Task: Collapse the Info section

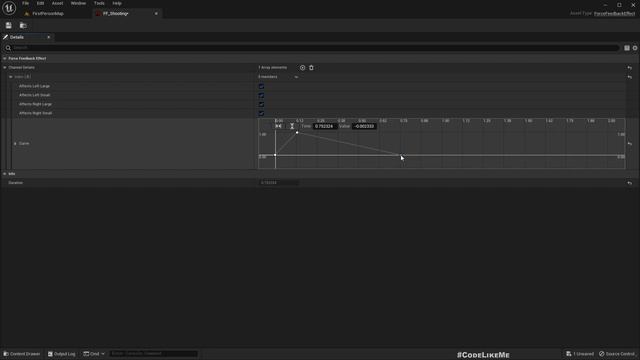Action: pyautogui.click(x=4, y=174)
